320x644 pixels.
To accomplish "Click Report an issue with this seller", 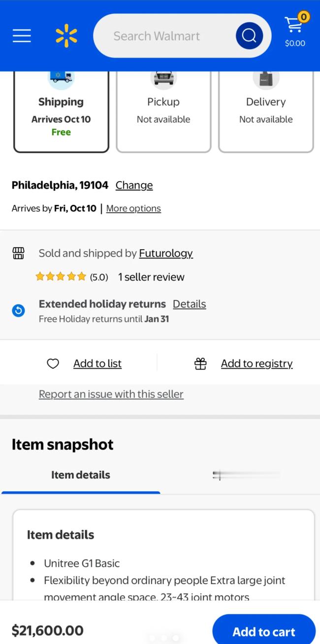I will (111, 394).
